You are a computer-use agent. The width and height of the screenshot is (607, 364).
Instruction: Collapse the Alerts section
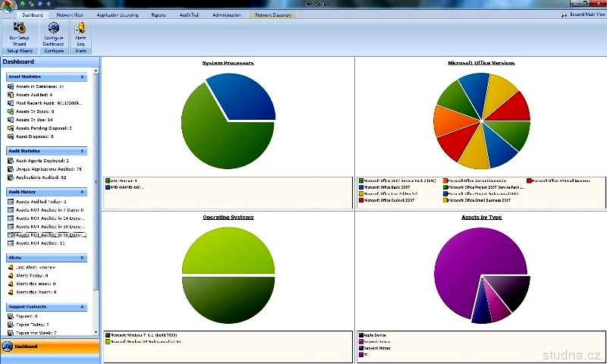83,258
